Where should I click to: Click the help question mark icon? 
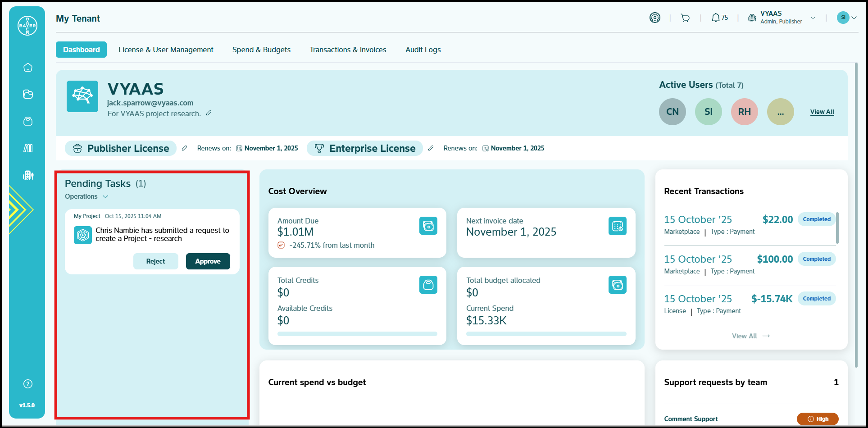coord(28,384)
